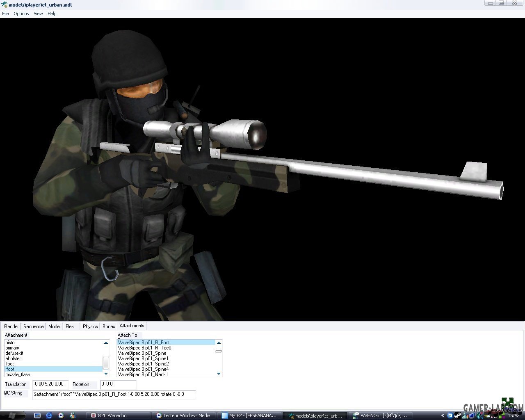Expand hidden system tray icons arrow
Screen dimensions: 525x420
click(443, 415)
